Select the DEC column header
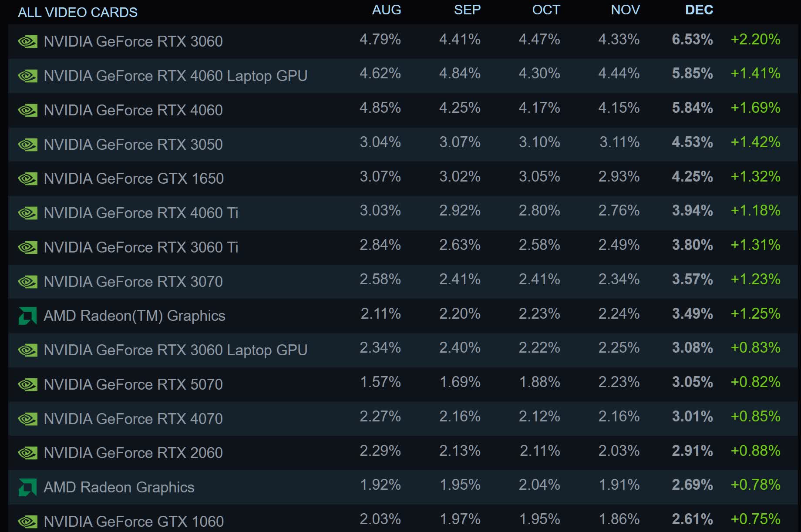Screen dimensions: 801x532 click(x=699, y=10)
